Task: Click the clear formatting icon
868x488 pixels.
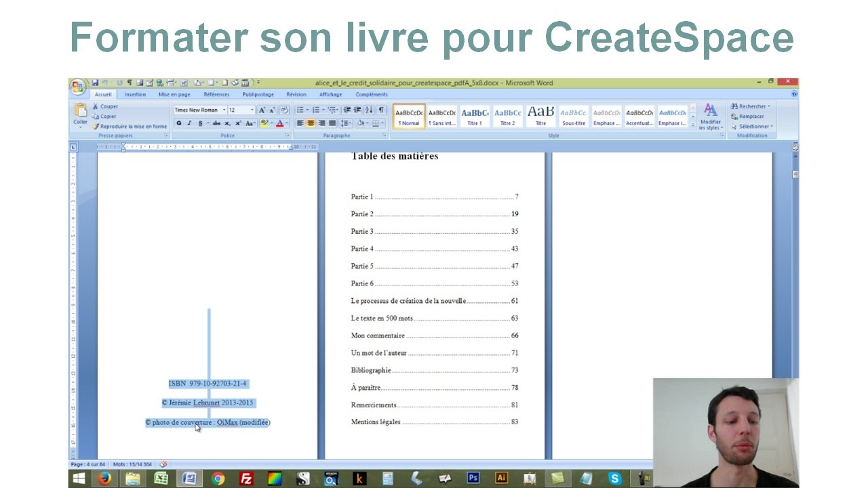Action: [x=284, y=110]
